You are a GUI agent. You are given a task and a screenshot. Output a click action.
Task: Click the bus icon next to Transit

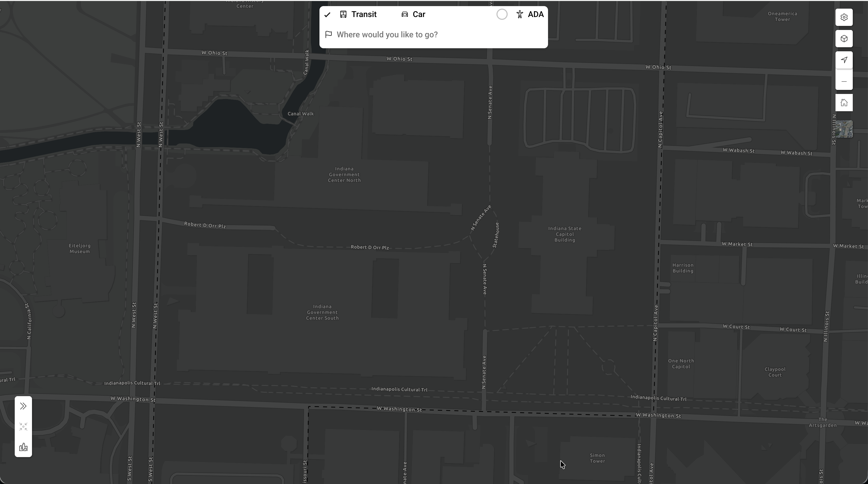pos(343,14)
